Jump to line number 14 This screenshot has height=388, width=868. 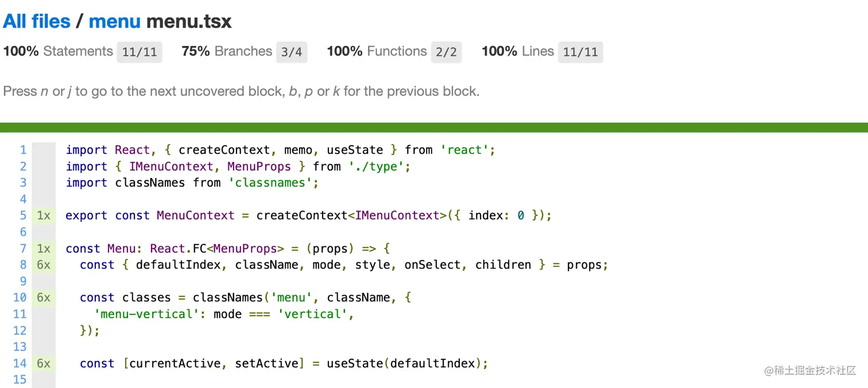click(20, 363)
